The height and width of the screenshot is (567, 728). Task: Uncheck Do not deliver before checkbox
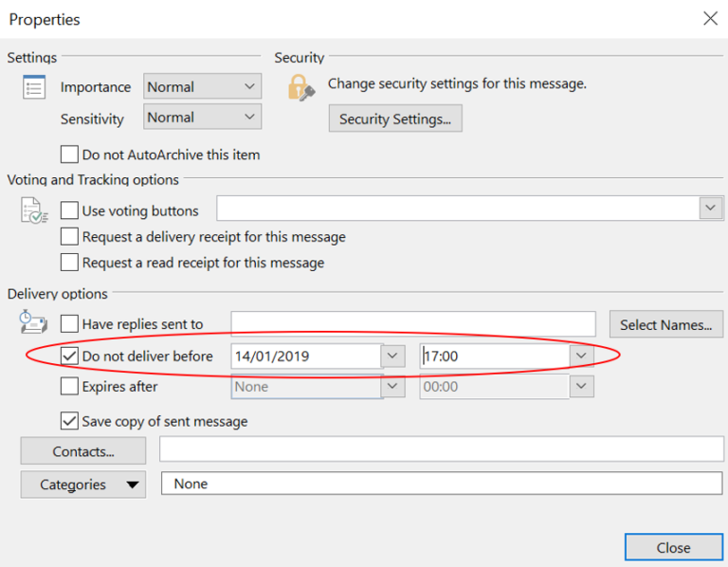coord(69,357)
